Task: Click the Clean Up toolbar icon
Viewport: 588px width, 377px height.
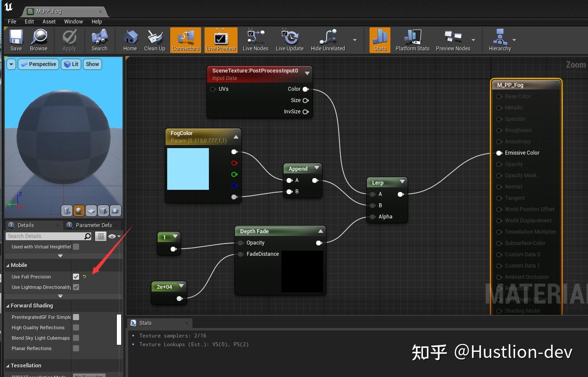Action: [155, 40]
